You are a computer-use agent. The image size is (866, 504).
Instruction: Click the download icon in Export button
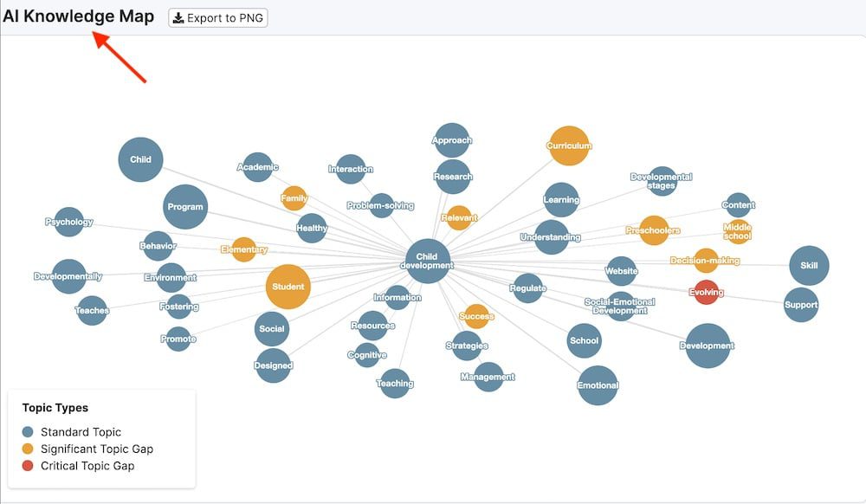[x=178, y=18]
